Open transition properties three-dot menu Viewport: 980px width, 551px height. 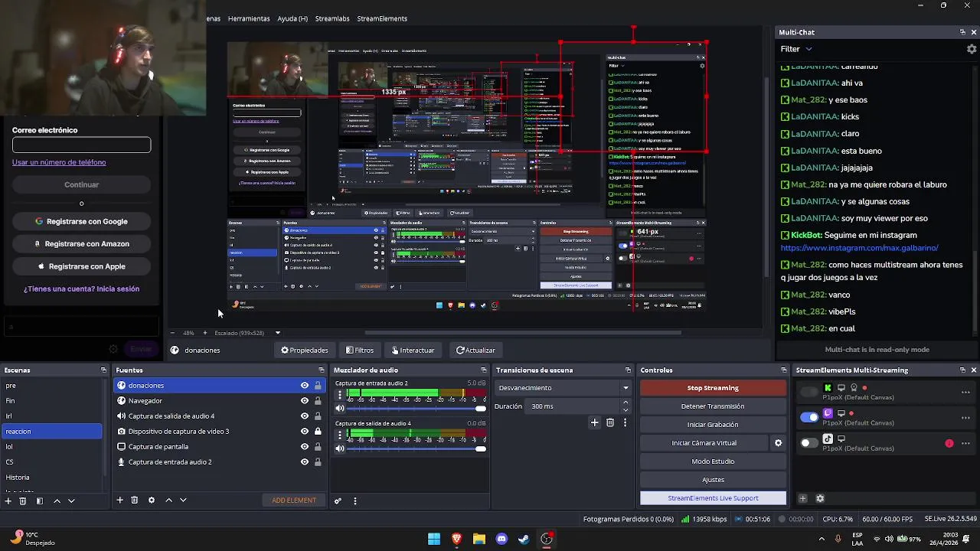coord(625,422)
